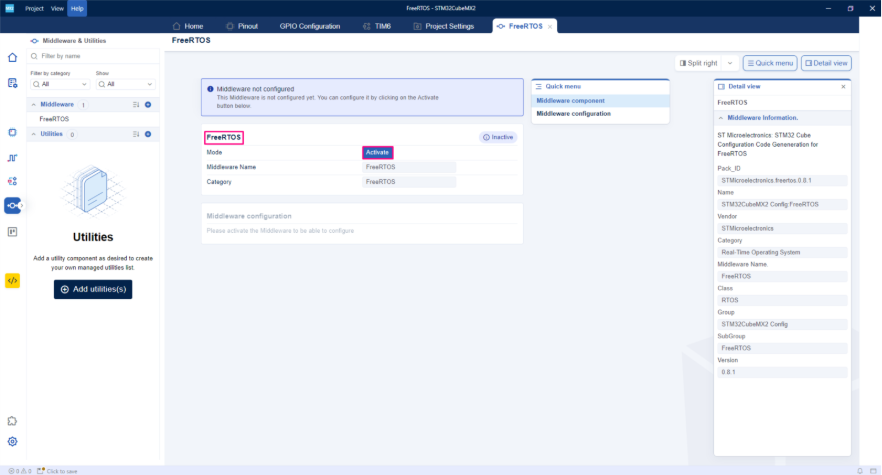The height and width of the screenshot is (475, 882).
Task: Click the Category value Real-Time Operating System
Action: [x=782, y=252]
